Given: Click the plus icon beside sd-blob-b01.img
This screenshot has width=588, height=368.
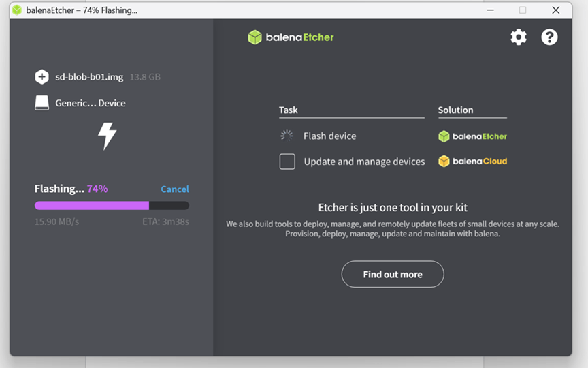Looking at the screenshot, I should (42, 77).
